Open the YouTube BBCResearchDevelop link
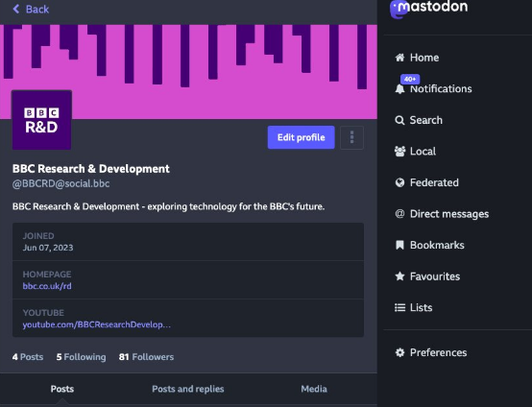The image size is (532, 407). pyautogui.click(x=97, y=324)
